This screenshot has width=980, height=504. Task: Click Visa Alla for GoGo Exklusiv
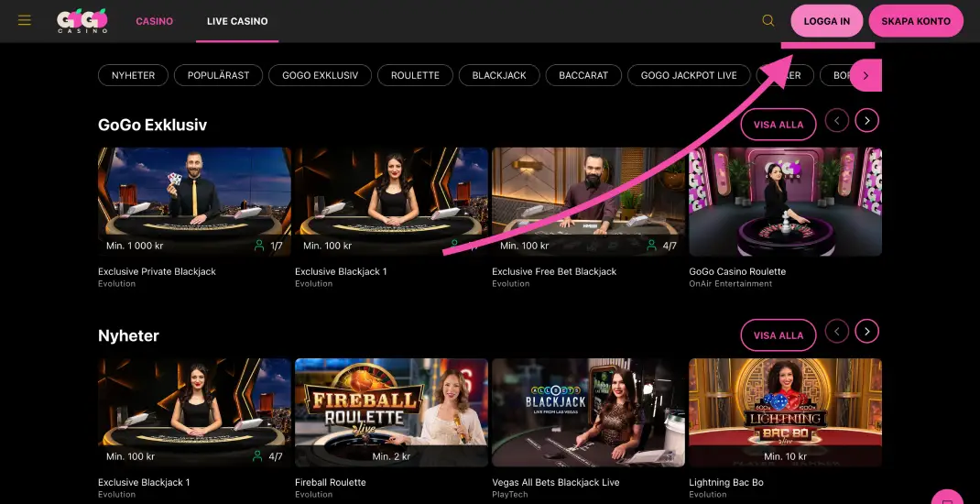click(779, 125)
